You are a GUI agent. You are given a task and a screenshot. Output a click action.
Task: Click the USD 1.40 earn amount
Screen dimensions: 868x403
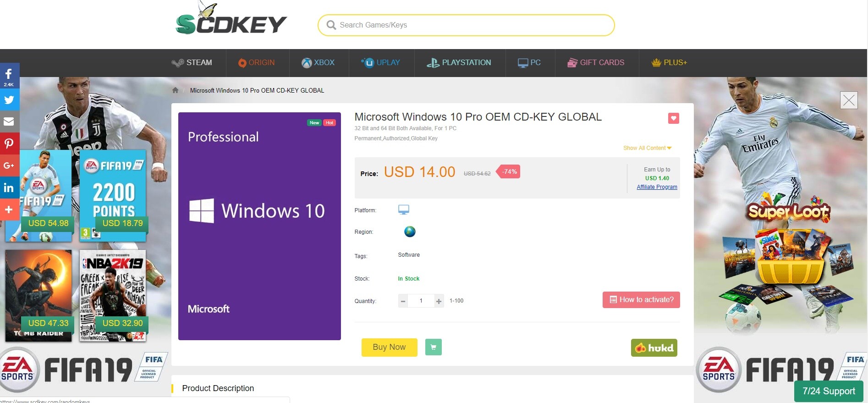coord(657,178)
